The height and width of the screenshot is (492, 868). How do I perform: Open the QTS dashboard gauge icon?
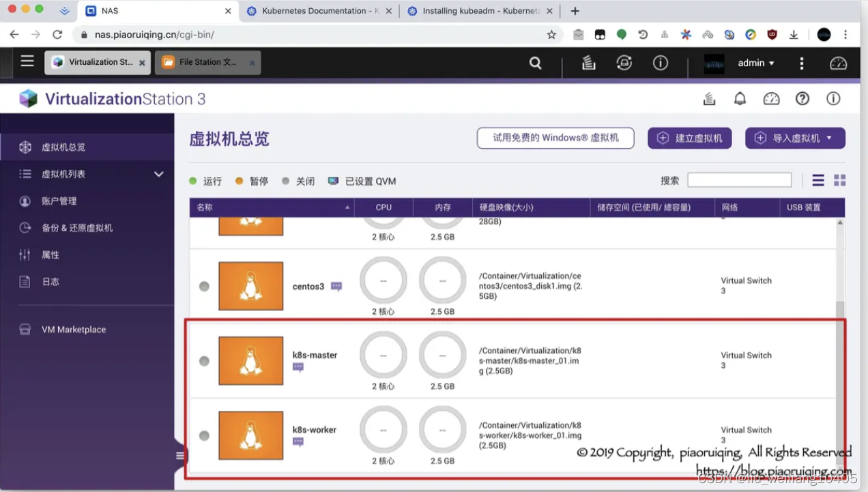(x=838, y=63)
